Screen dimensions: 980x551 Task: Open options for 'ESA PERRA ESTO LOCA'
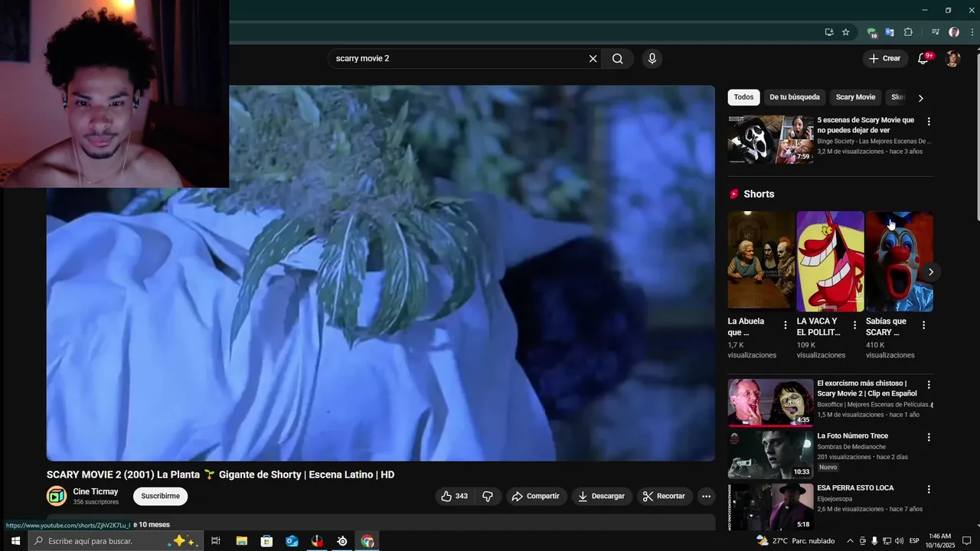point(929,490)
